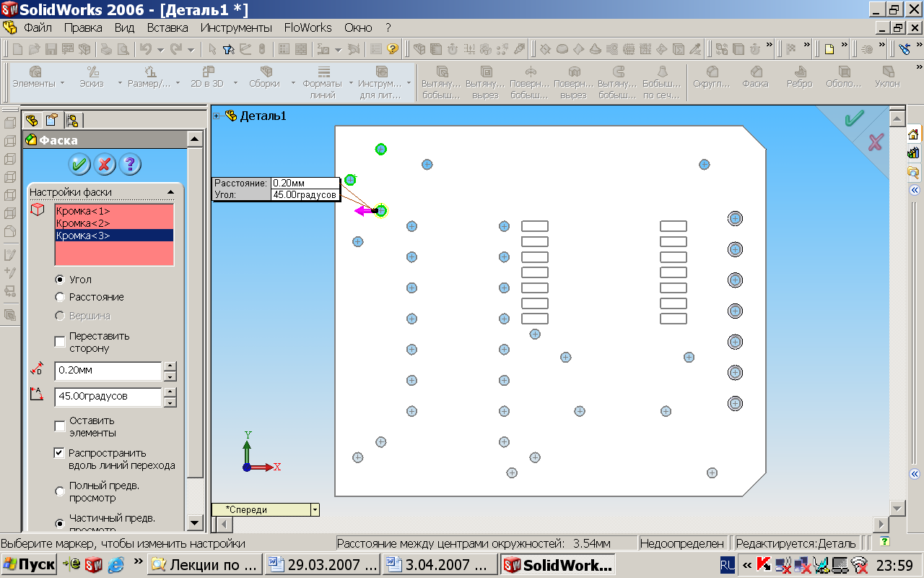924x578 pixels.
Task: Select the Фаска (chamfer) feature tool
Action: [x=756, y=77]
